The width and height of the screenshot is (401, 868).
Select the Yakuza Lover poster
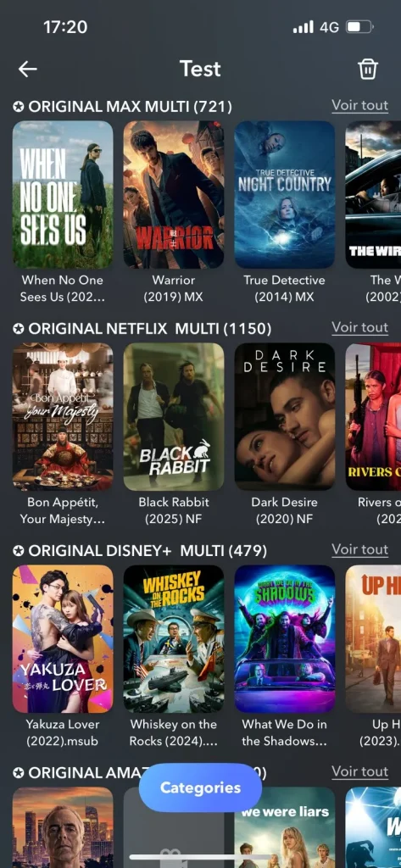click(x=63, y=639)
